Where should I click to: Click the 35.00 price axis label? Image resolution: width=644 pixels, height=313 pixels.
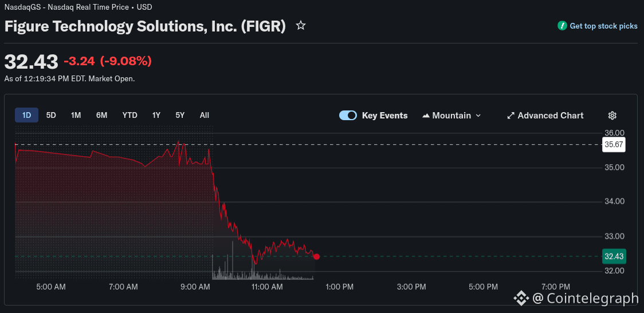pyautogui.click(x=615, y=167)
